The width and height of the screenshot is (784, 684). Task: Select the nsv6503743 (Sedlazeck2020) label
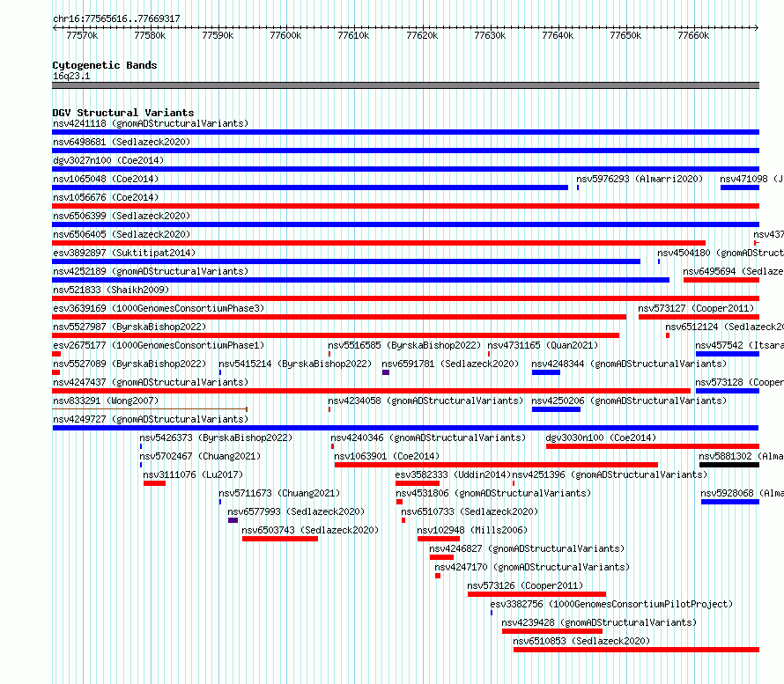pos(310,530)
